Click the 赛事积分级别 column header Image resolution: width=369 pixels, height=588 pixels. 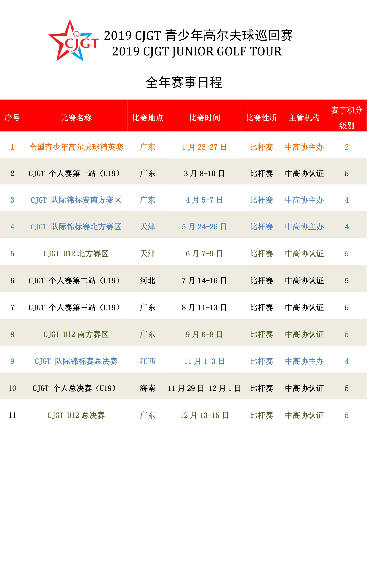point(347,118)
